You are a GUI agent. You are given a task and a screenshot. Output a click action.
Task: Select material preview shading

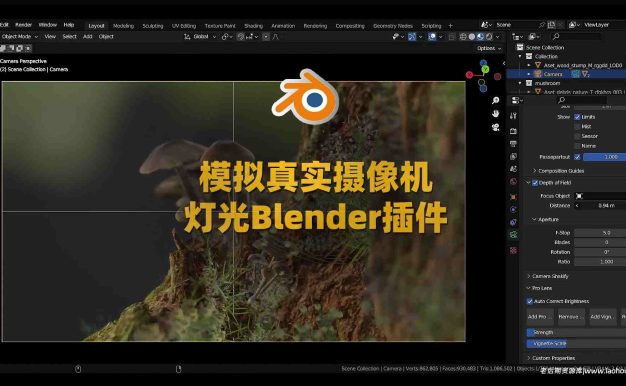pos(480,37)
